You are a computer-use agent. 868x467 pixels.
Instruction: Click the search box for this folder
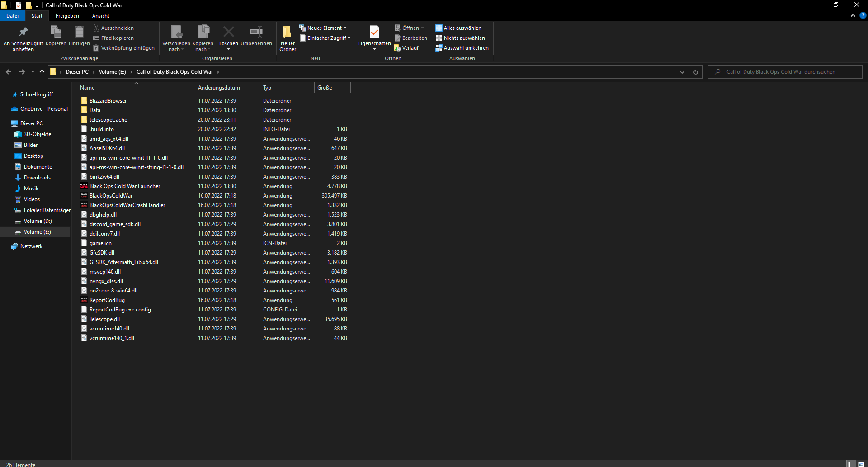tap(785, 72)
